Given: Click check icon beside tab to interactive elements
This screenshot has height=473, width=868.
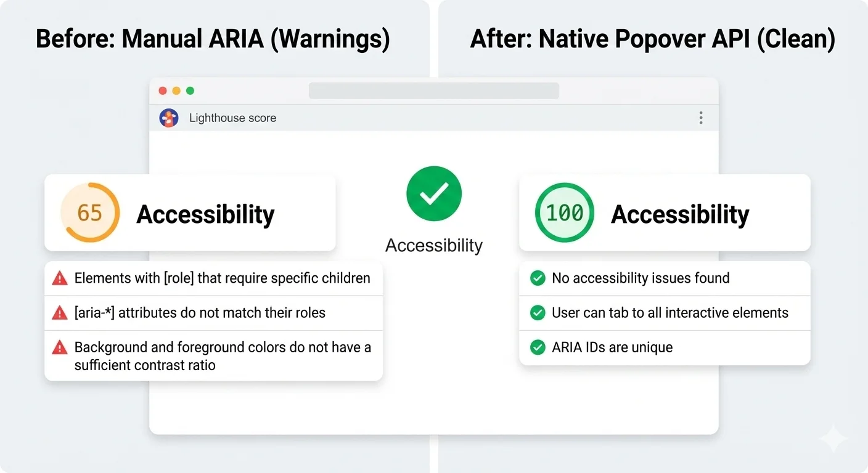Looking at the screenshot, I should 538,313.
